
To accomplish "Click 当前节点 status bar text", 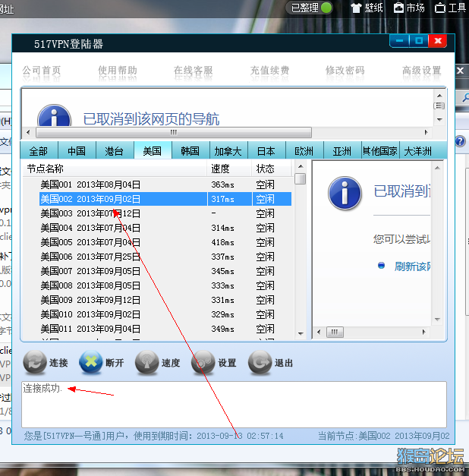I will point(384,436).
